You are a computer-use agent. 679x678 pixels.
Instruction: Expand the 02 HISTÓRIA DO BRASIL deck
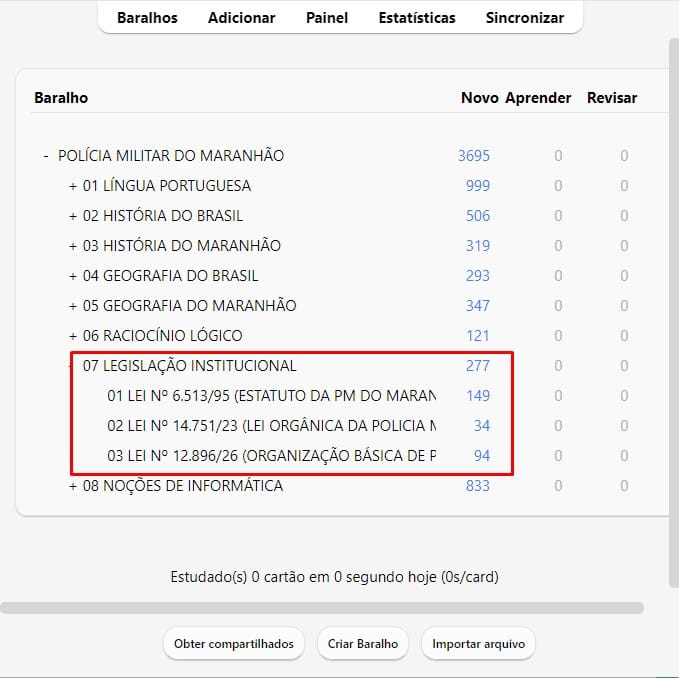click(x=73, y=216)
